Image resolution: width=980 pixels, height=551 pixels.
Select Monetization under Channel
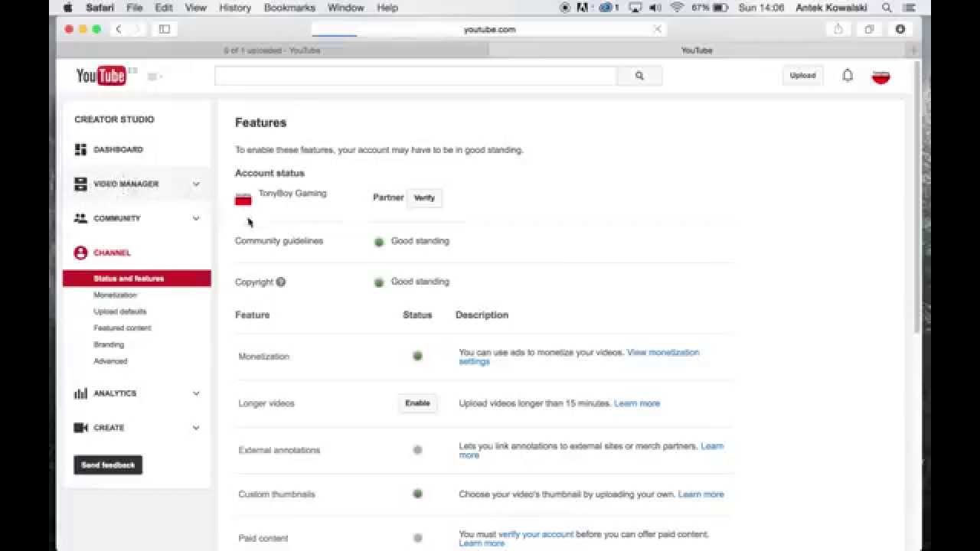[x=115, y=295]
